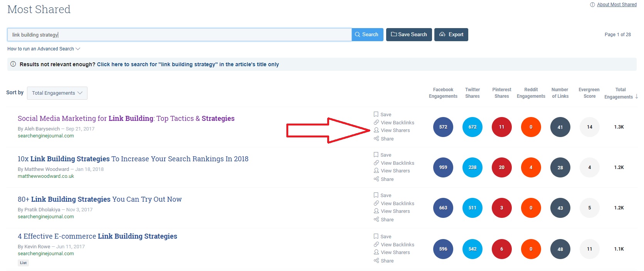Save the 4 Effective E-commerce article

382,236
